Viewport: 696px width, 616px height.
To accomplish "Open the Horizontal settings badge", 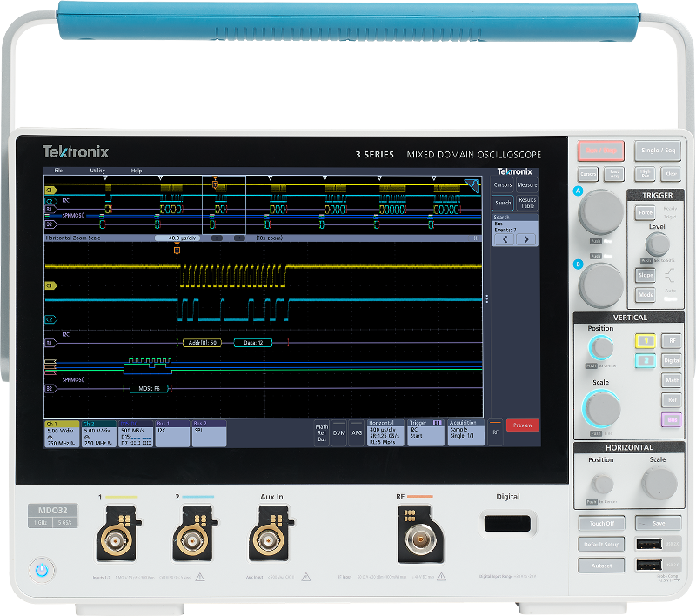I will (385, 432).
